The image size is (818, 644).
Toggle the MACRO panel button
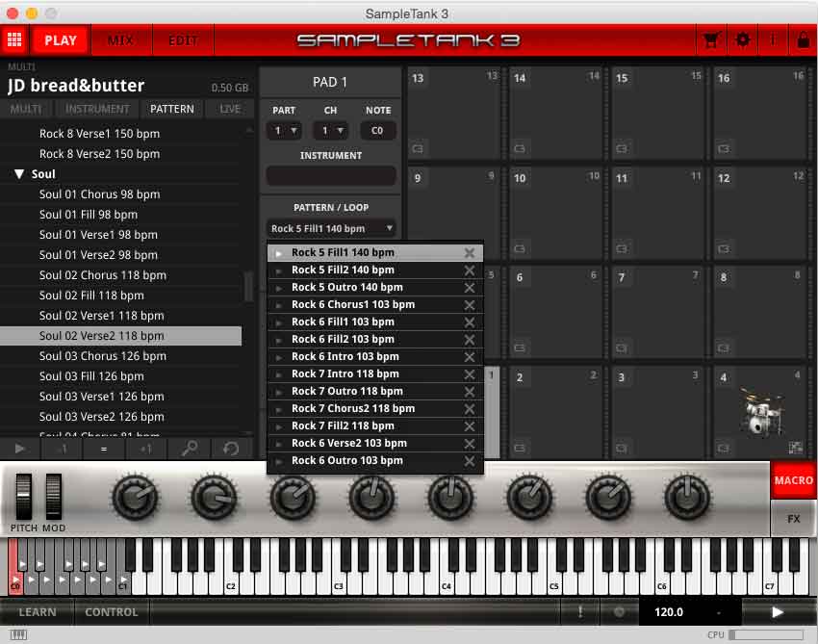(x=793, y=479)
